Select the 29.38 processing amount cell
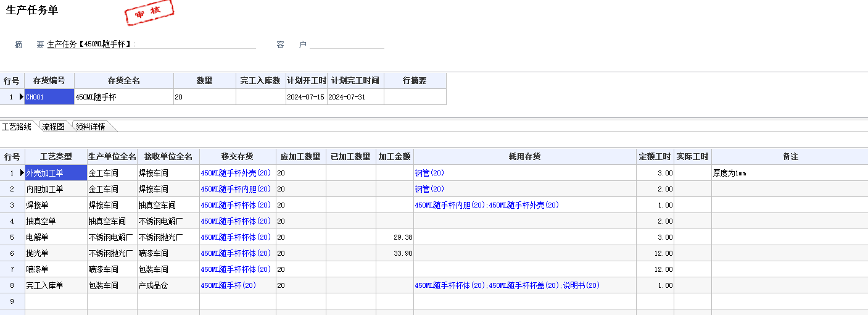Viewport: 868px width, 315px height. click(x=395, y=237)
